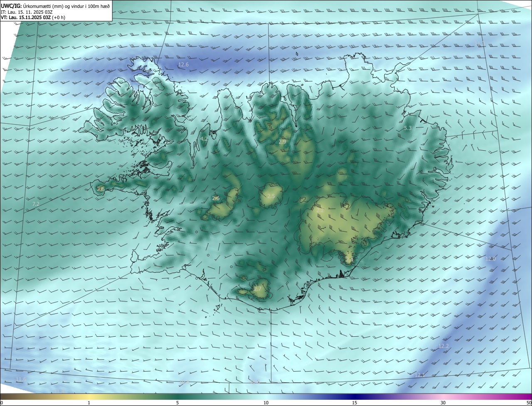Click the "UWC/IG:" bold title label

point(11,6)
